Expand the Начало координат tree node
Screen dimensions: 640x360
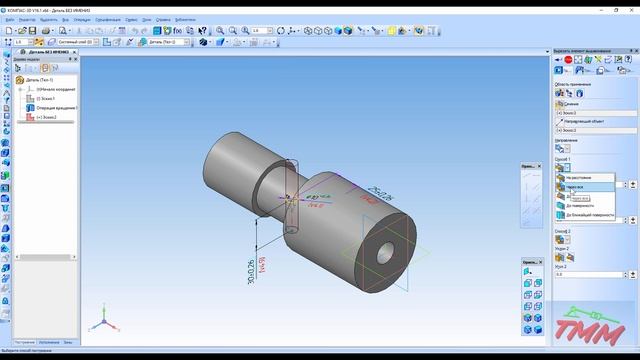(20, 89)
